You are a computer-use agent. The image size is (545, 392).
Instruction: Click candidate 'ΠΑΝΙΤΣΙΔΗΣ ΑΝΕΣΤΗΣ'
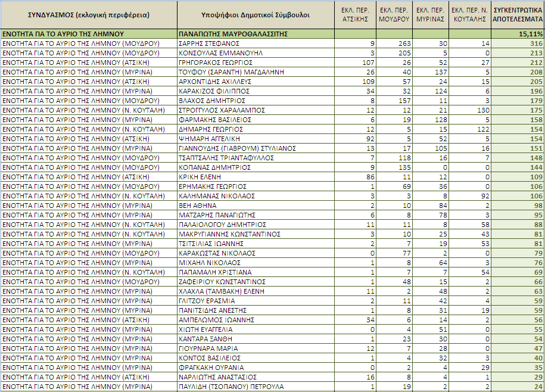(213, 310)
